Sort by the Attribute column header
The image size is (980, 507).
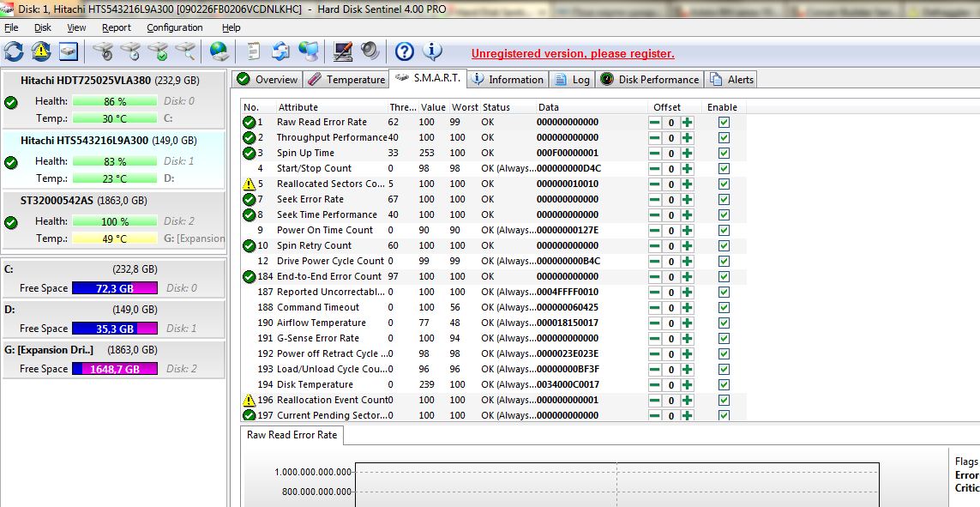(331, 107)
